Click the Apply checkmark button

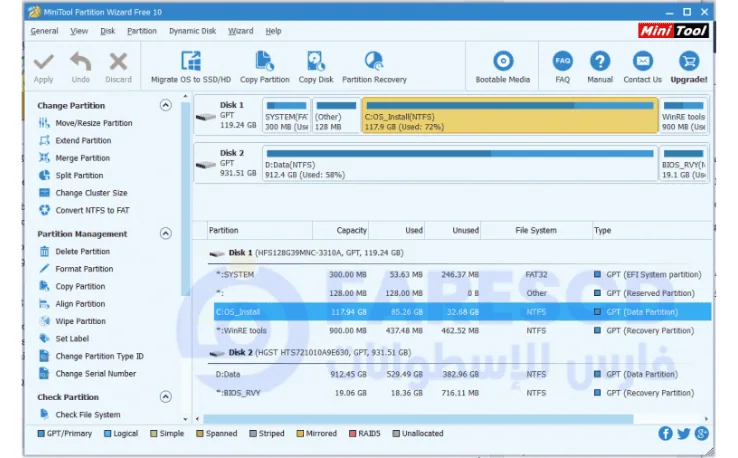(43, 62)
